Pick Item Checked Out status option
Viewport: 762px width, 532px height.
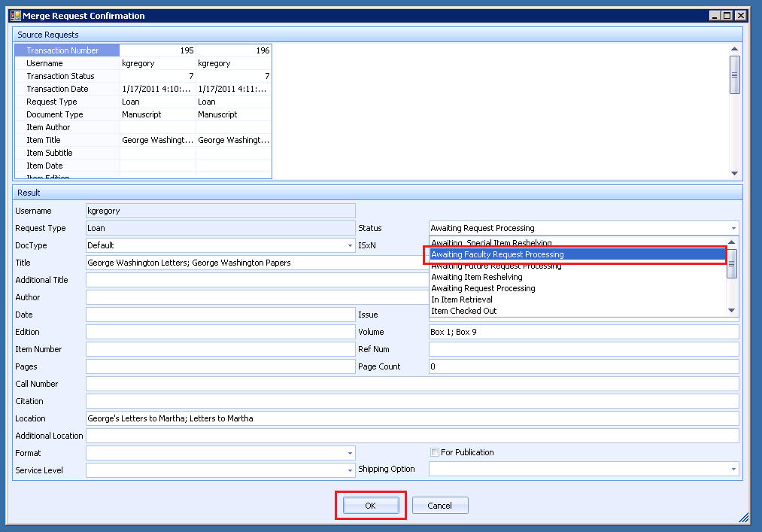(x=464, y=311)
